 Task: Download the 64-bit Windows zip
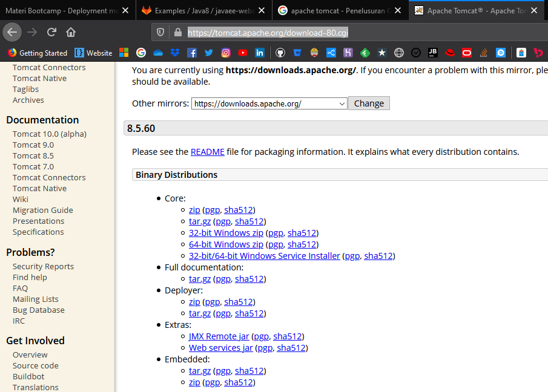(226, 244)
